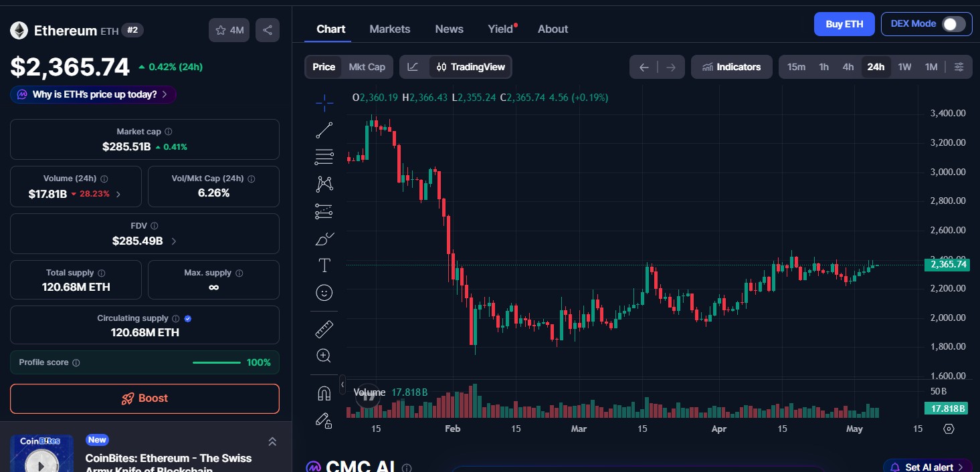The image size is (980, 472).
Task: Set interval to 1W
Action: [x=904, y=67]
